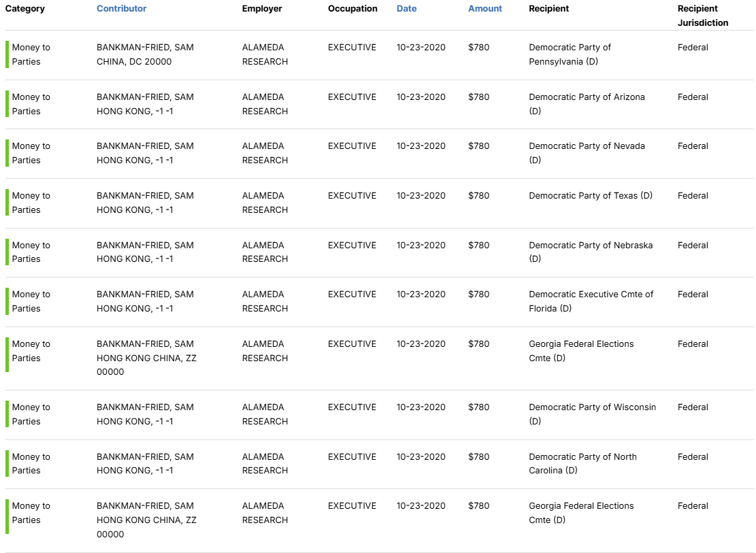Select Democratic Executive Cmte of Florida

coord(591,301)
